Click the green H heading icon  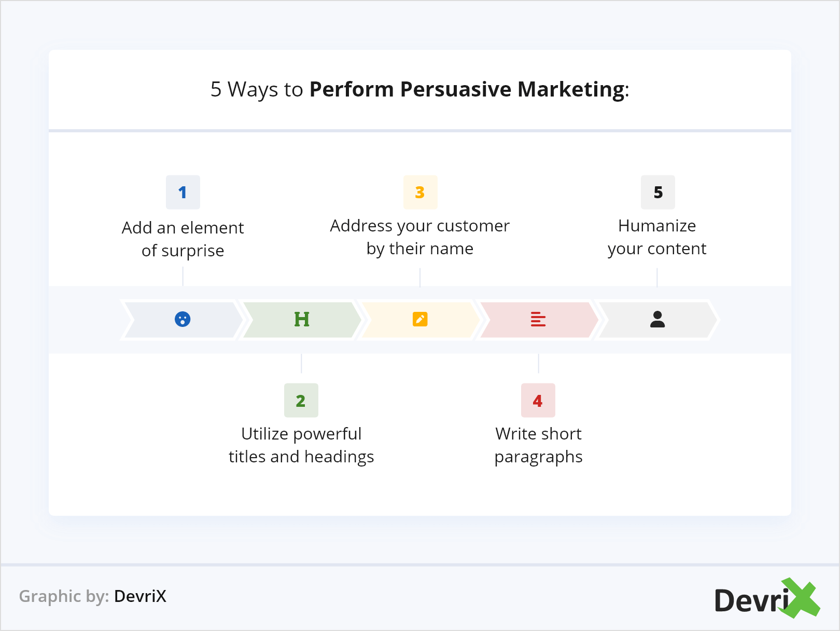pyautogui.click(x=302, y=319)
